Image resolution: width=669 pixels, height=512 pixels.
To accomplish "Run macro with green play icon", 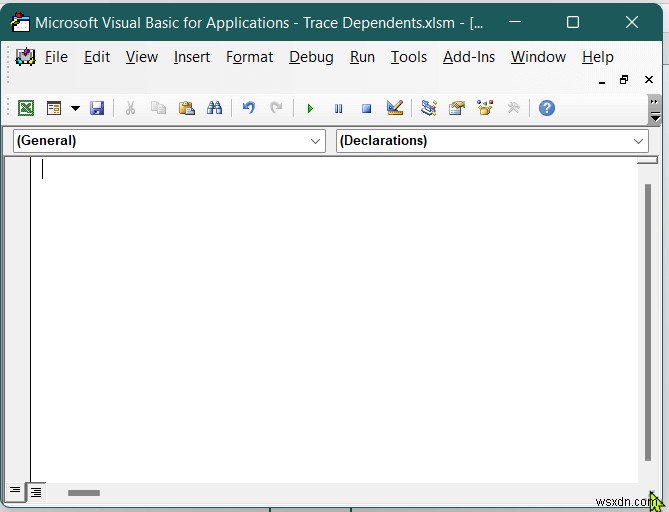I will (310, 108).
